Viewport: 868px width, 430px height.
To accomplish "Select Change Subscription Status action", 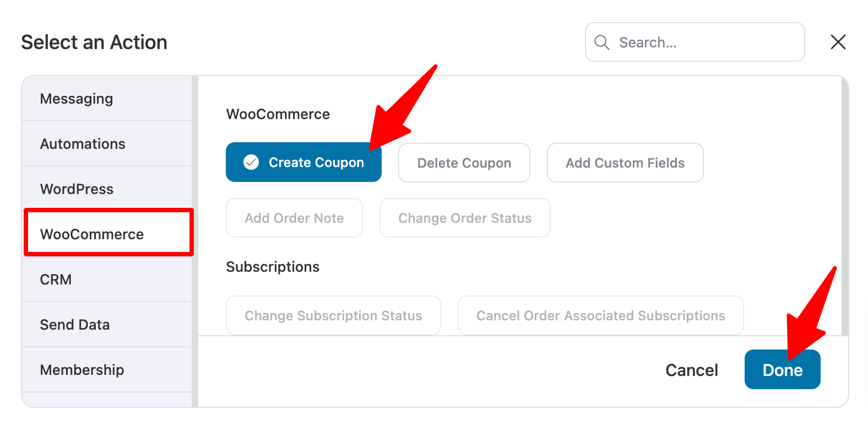I will tap(333, 315).
